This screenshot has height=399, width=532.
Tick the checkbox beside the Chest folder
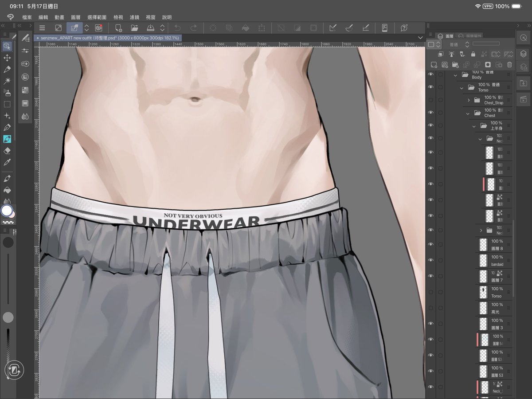(440, 113)
